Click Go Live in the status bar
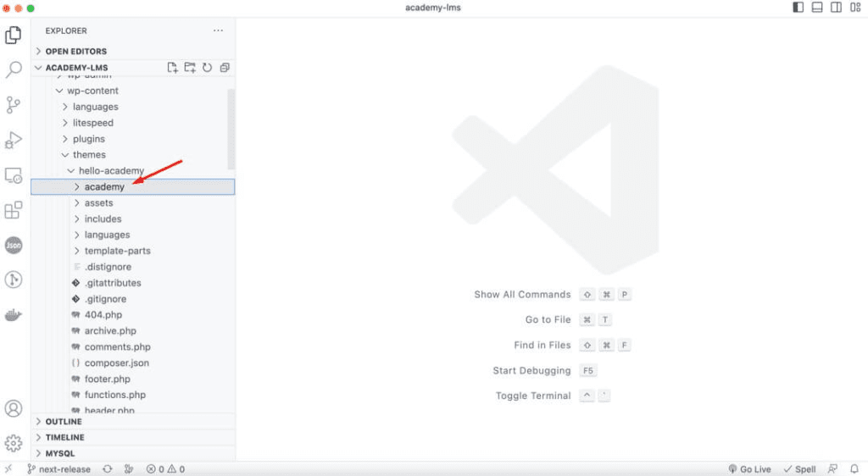 tap(750, 469)
